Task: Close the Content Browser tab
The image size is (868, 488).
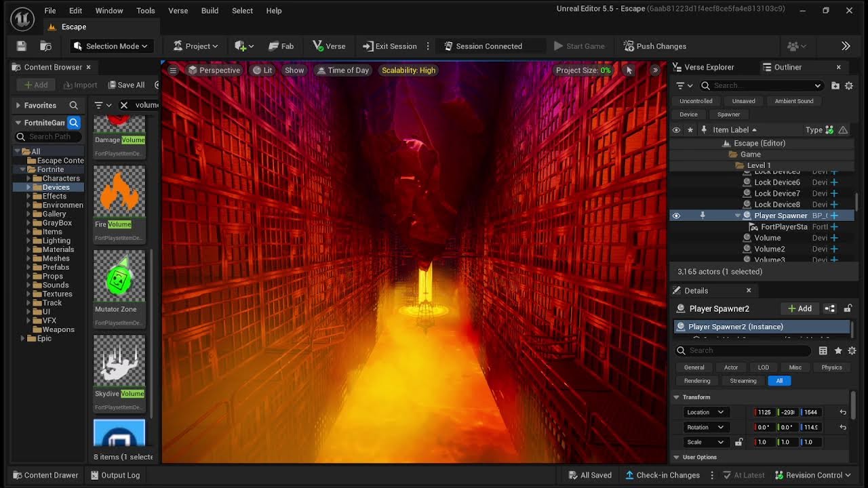Action: (x=88, y=67)
